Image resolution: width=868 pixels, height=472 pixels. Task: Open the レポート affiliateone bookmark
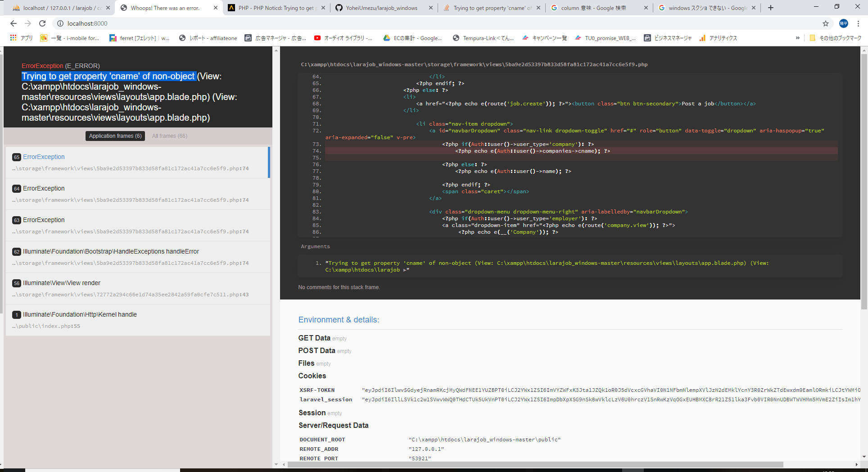coord(208,38)
